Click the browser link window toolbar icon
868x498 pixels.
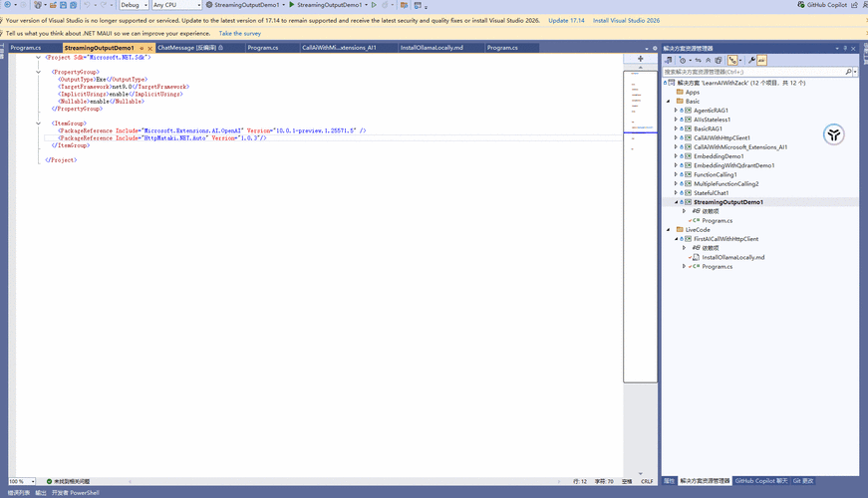(x=418, y=4)
